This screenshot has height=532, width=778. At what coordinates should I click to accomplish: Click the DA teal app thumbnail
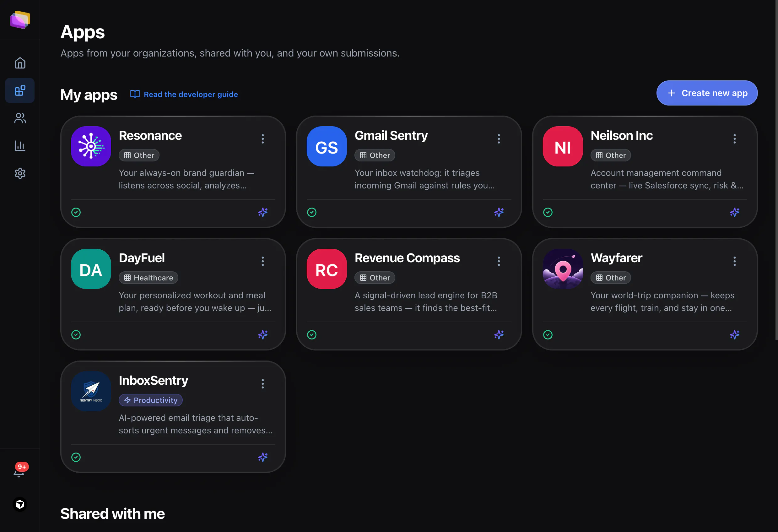(x=91, y=269)
